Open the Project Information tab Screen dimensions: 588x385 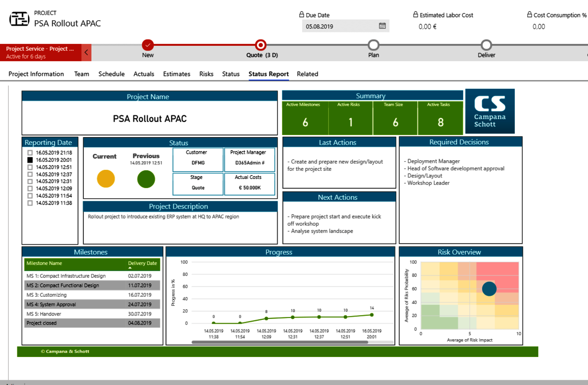point(36,74)
